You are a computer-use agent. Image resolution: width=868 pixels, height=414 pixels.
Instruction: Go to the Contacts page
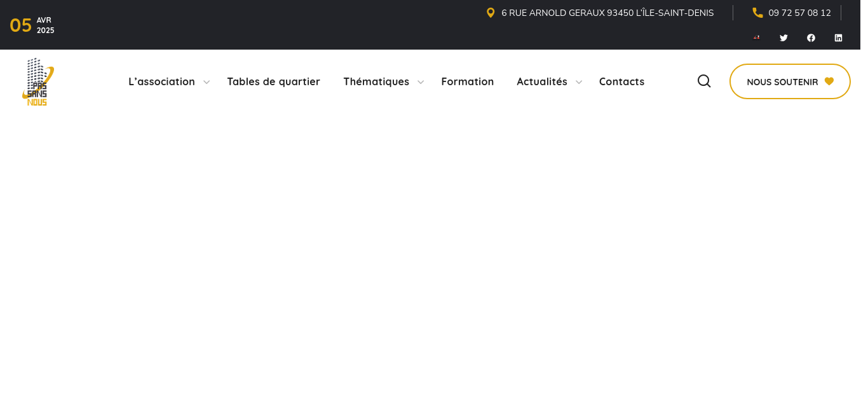coord(621,81)
